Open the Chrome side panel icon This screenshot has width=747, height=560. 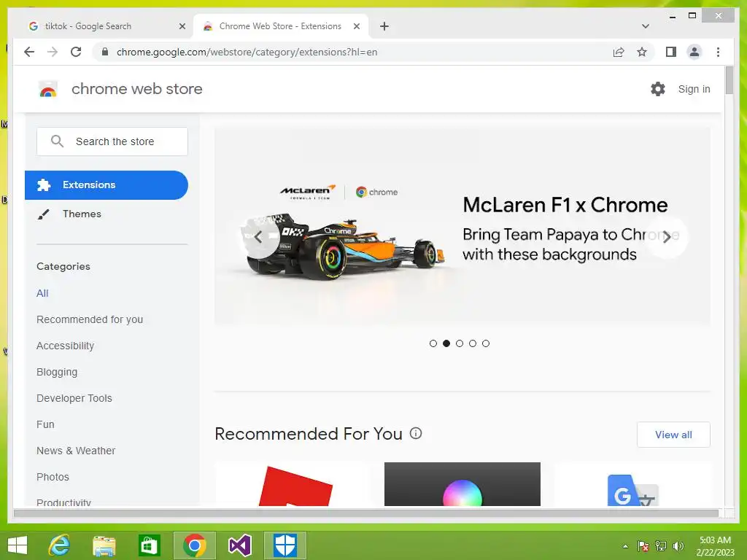(x=671, y=52)
